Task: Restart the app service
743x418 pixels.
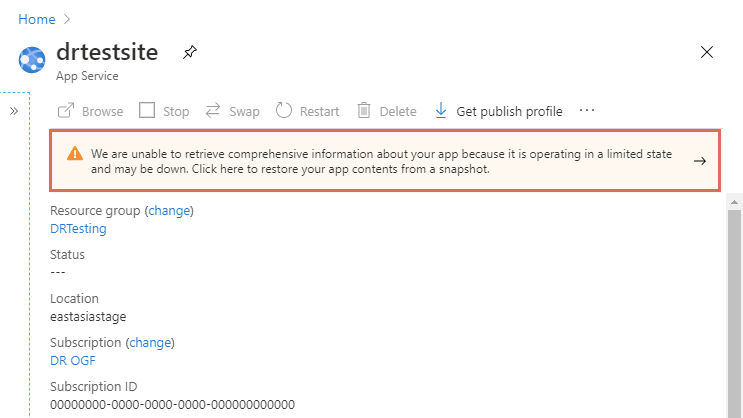Action: point(308,111)
